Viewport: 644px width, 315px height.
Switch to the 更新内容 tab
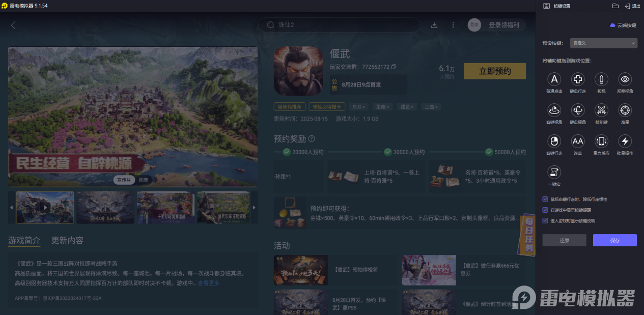67,240
